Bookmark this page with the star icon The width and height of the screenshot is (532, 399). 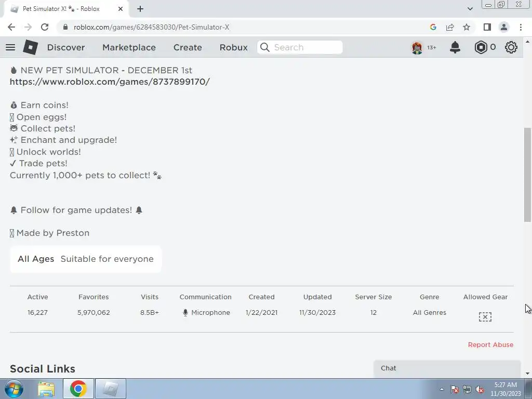[x=467, y=27]
